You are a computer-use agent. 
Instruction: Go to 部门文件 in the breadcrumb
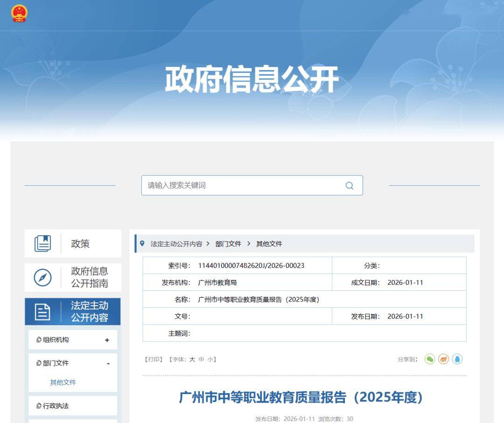coord(228,244)
